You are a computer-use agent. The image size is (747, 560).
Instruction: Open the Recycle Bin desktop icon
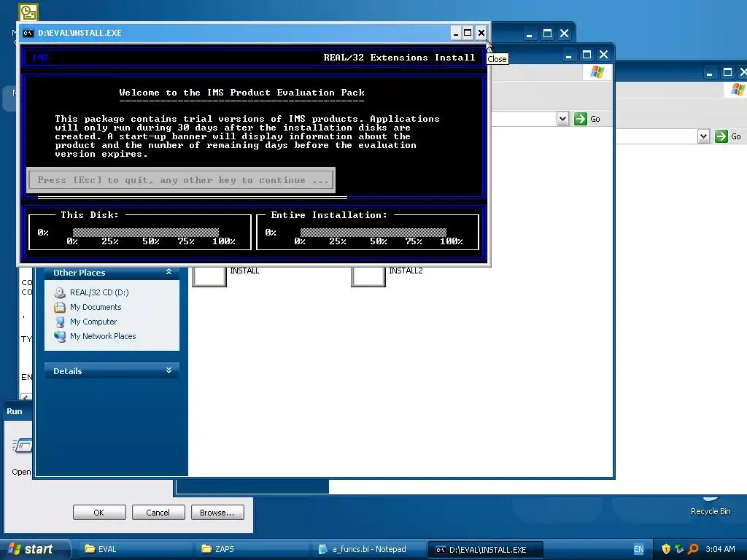(711, 507)
